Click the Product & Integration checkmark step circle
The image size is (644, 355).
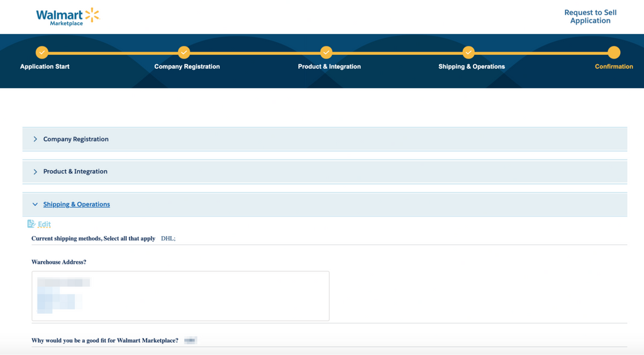coord(326,53)
